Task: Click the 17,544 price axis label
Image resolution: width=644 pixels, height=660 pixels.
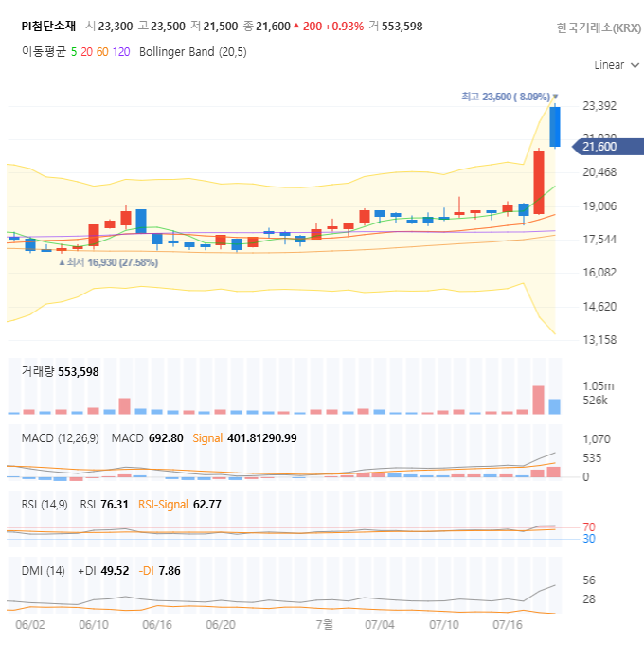Action: [599, 240]
